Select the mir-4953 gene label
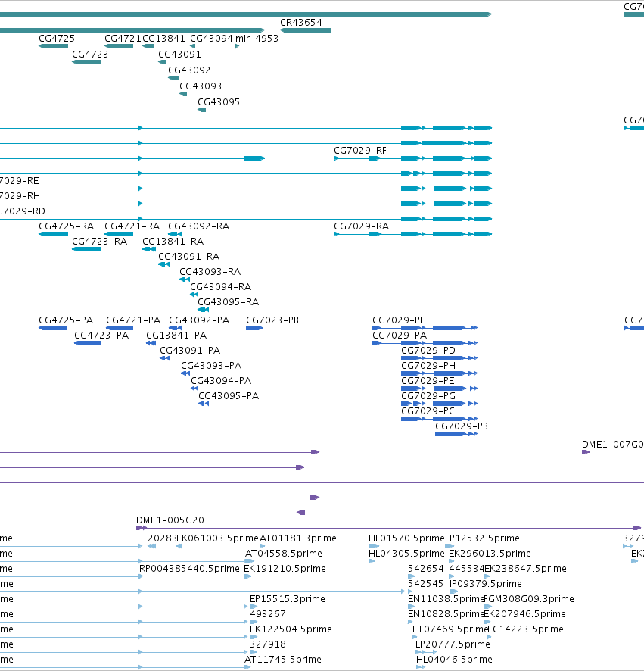Screen dimensions: 644x671 (257, 39)
